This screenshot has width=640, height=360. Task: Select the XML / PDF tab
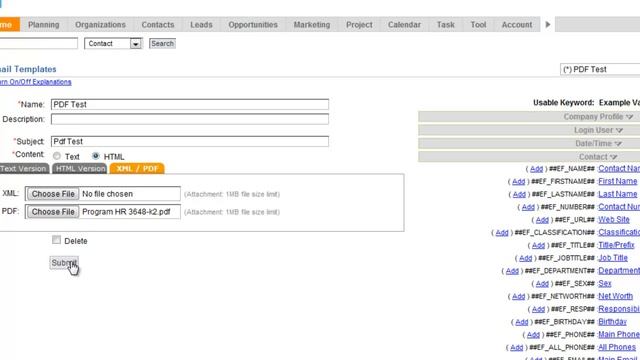(137, 169)
